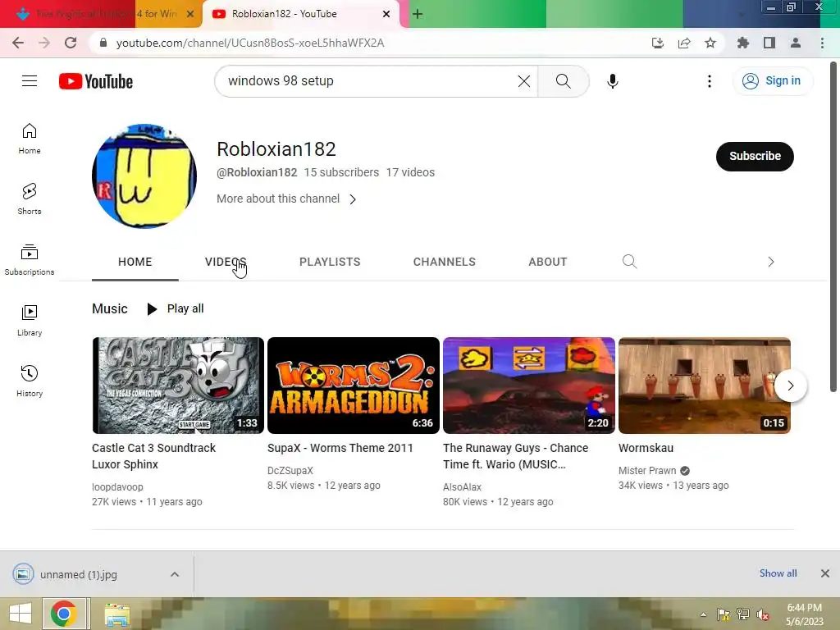Show next videos in Music shelf
The image size is (840, 630).
tap(790, 386)
